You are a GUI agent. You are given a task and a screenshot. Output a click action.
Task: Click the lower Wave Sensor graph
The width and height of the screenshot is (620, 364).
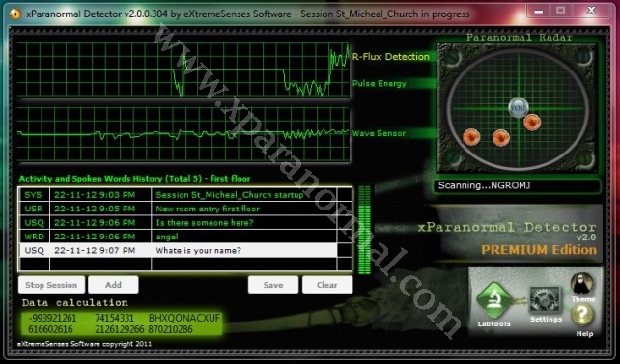[183, 133]
